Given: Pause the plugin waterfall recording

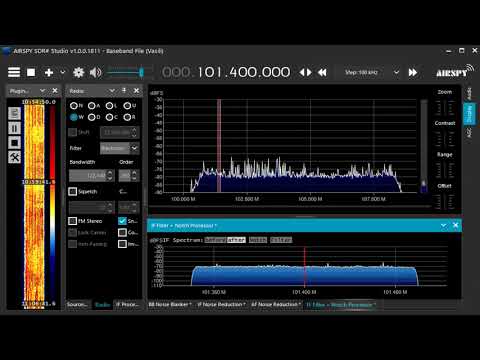Looking at the screenshot, I should [x=14, y=128].
